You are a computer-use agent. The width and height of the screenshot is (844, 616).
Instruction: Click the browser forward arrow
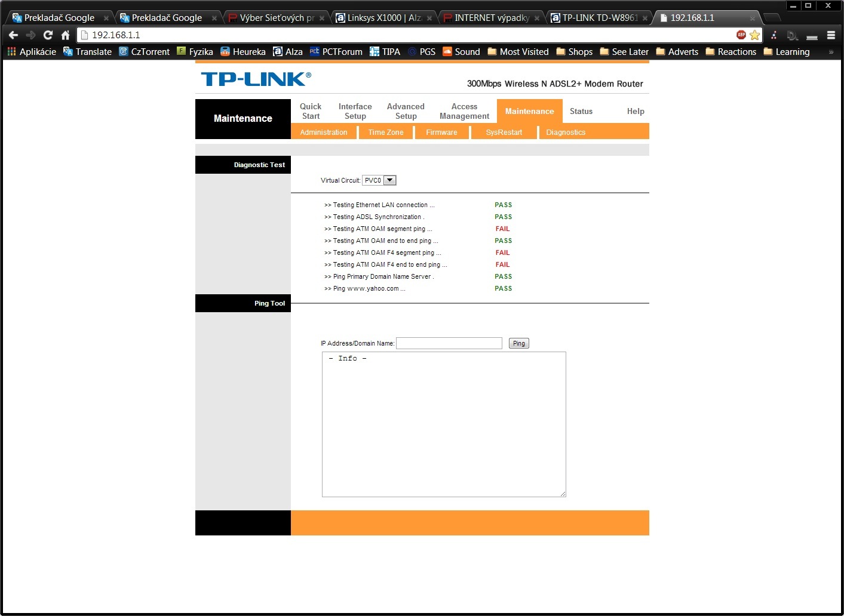pyautogui.click(x=31, y=35)
